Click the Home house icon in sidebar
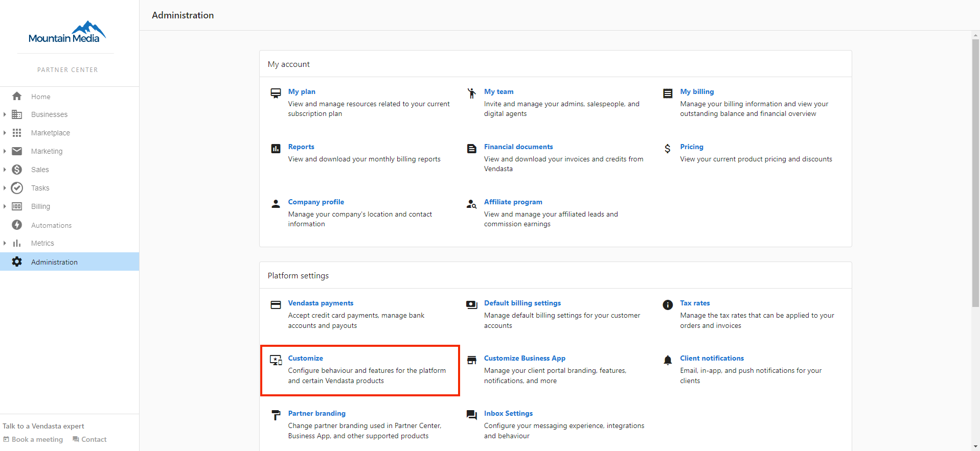 click(x=17, y=96)
